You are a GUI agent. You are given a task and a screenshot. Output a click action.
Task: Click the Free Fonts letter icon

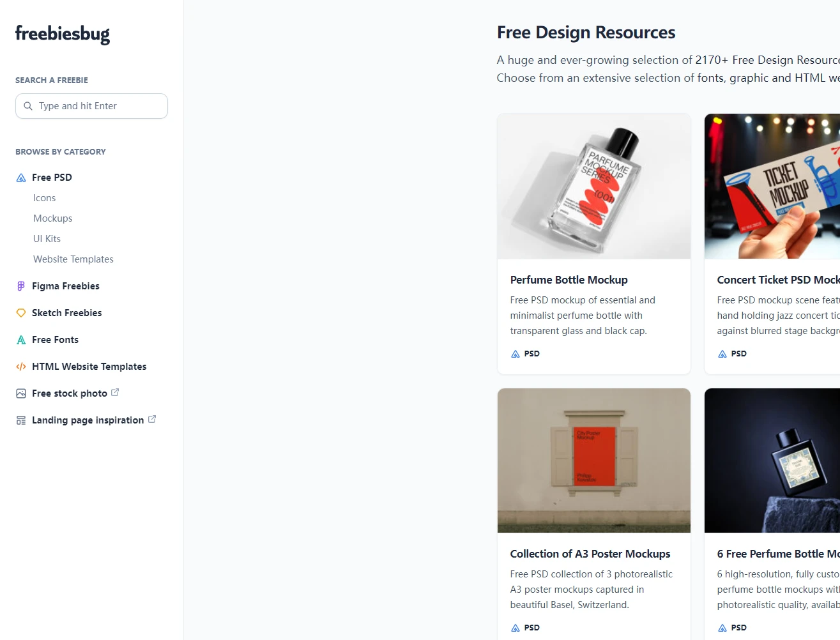(x=21, y=340)
